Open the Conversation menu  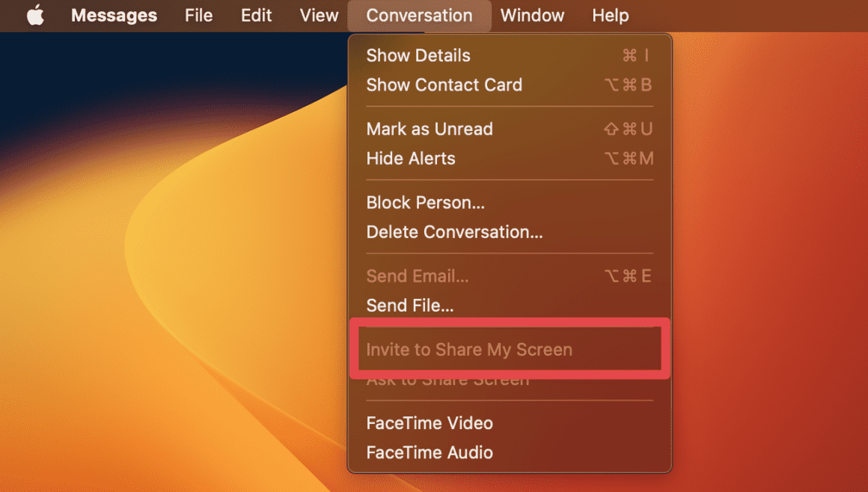(418, 15)
